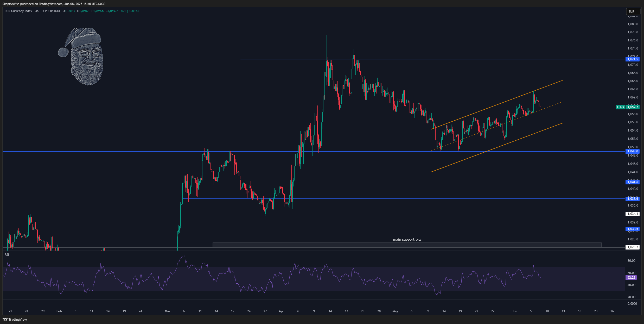Click the 'main support prz' annotation text
This screenshot has width=644, height=324.
click(407, 239)
